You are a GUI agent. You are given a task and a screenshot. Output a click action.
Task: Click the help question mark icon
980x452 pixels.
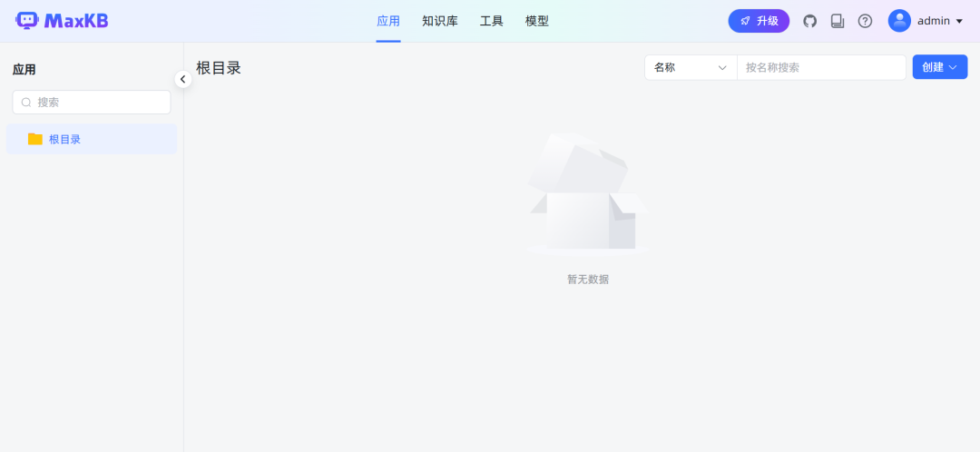point(865,21)
